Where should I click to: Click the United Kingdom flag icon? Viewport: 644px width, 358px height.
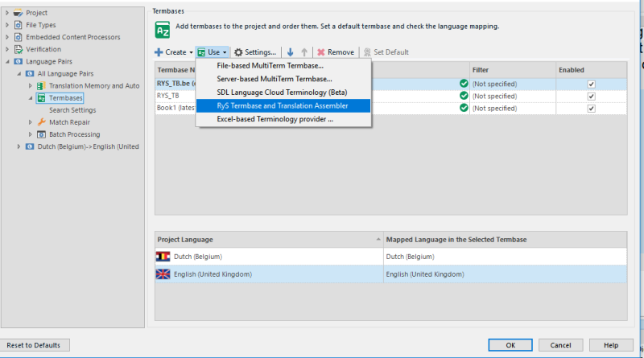coord(163,274)
